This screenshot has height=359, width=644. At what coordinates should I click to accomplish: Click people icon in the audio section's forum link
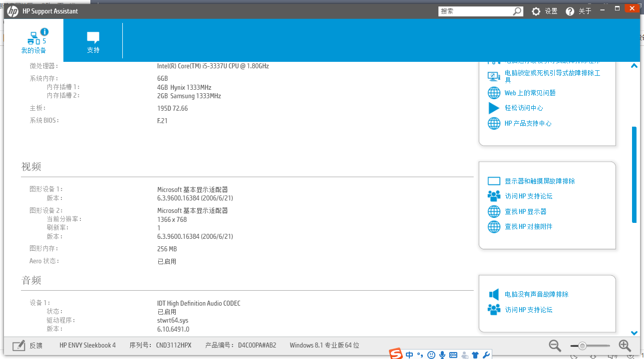[494, 310]
